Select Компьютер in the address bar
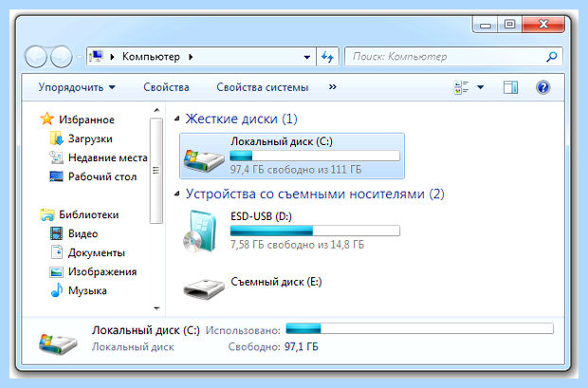This screenshot has height=388, width=588. pyautogui.click(x=151, y=57)
